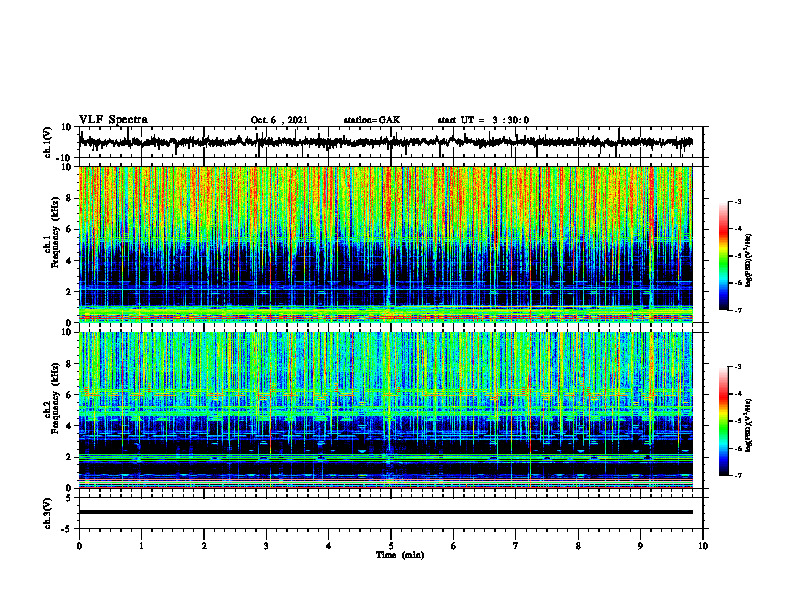Click the date text "Oct. 6, 2021"
This screenshot has height=612, width=792.
pos(279,120)
